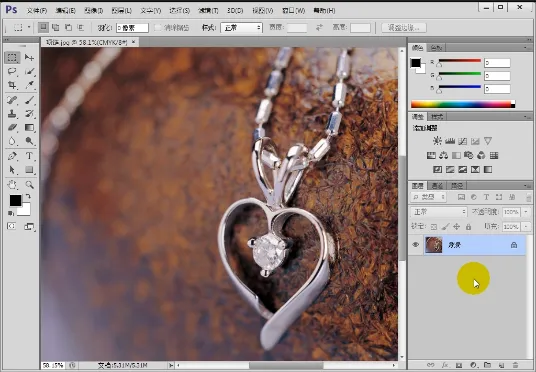Select the Zoom tool in toolbox
Image resolution: width=536 pixels, height=372 pixels.
click(x=29, y=185)
